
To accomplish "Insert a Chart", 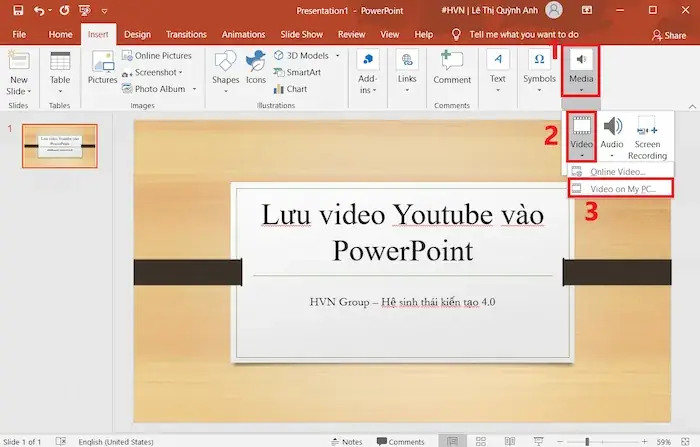I will 291,89.
